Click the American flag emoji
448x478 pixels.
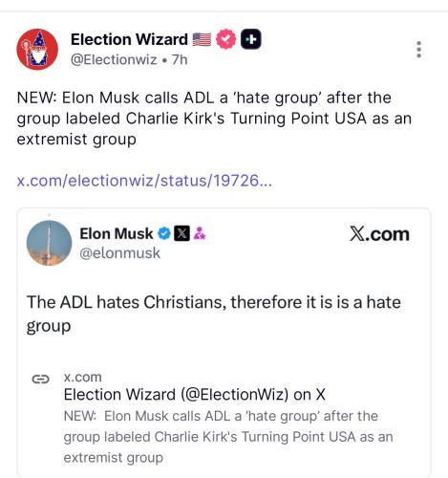pyautogui.click(x=202, y=39)
